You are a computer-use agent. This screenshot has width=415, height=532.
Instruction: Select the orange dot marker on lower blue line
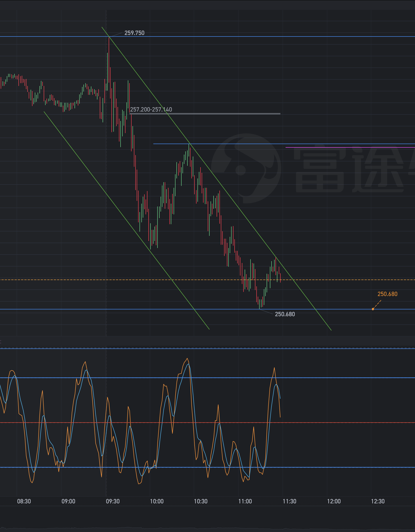click(373, 309)
